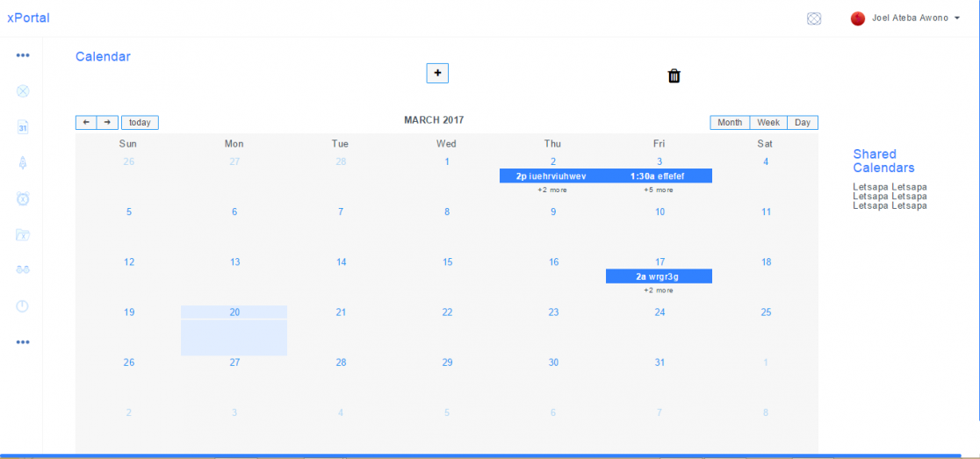980x459 pixels.
Task: Expand '+5 more' events on March 3
Action: pyautogui.click(x=659, y=190)
